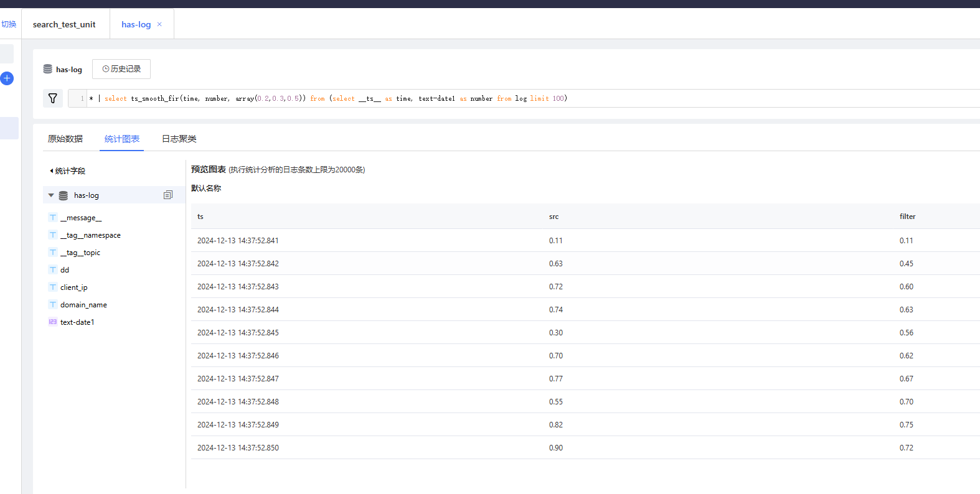Image resolution: width=980 pixels, height=494 pixels.
Task: Select the __message__ field
Action: point(81,218)
